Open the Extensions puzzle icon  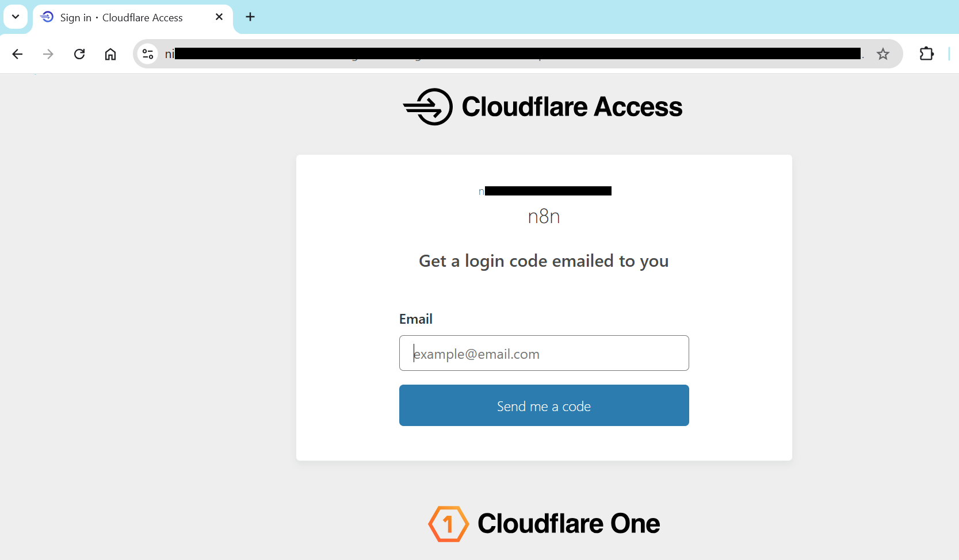(926, 54)
